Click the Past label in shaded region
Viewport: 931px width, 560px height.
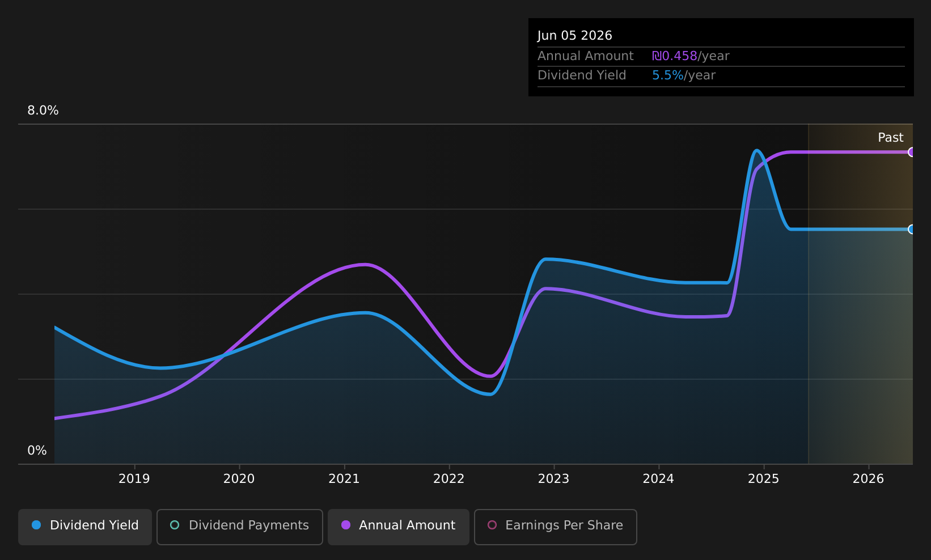(891, 138)
